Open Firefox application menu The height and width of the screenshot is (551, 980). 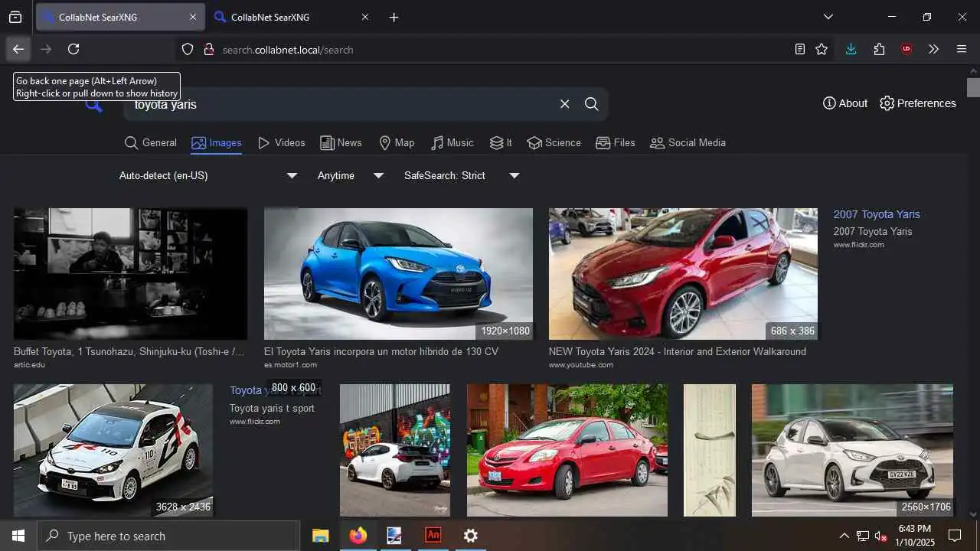(962, 49)
